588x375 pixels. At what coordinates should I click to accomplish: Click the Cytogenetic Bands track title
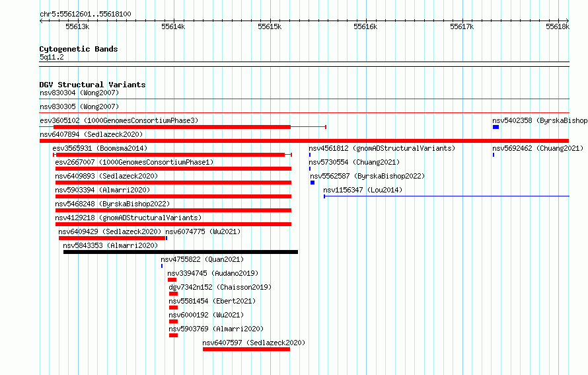[x=79, y=49]
